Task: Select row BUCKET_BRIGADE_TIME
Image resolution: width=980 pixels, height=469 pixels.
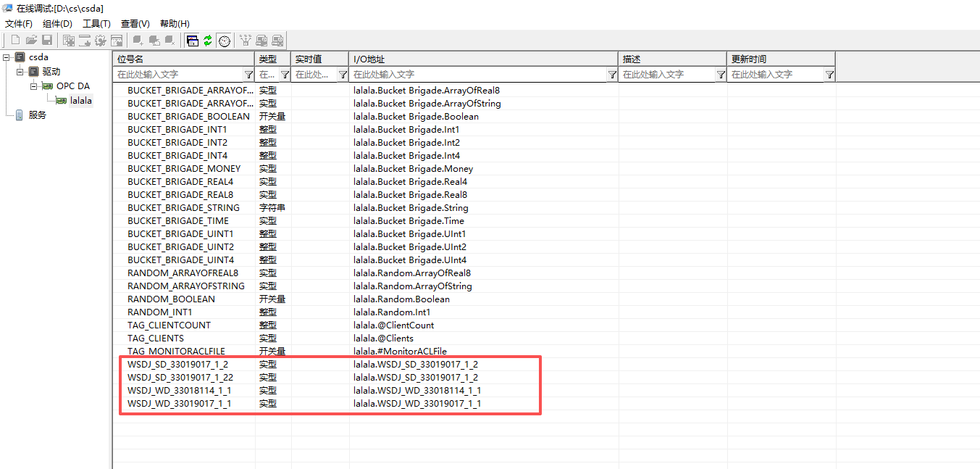Action: click(x=547, y=221)
